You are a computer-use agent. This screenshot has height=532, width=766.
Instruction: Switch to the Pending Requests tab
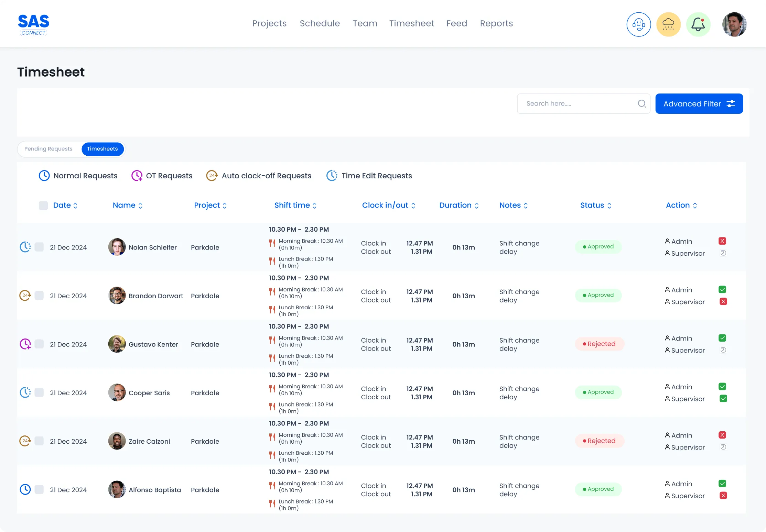[x=48, y=149]
